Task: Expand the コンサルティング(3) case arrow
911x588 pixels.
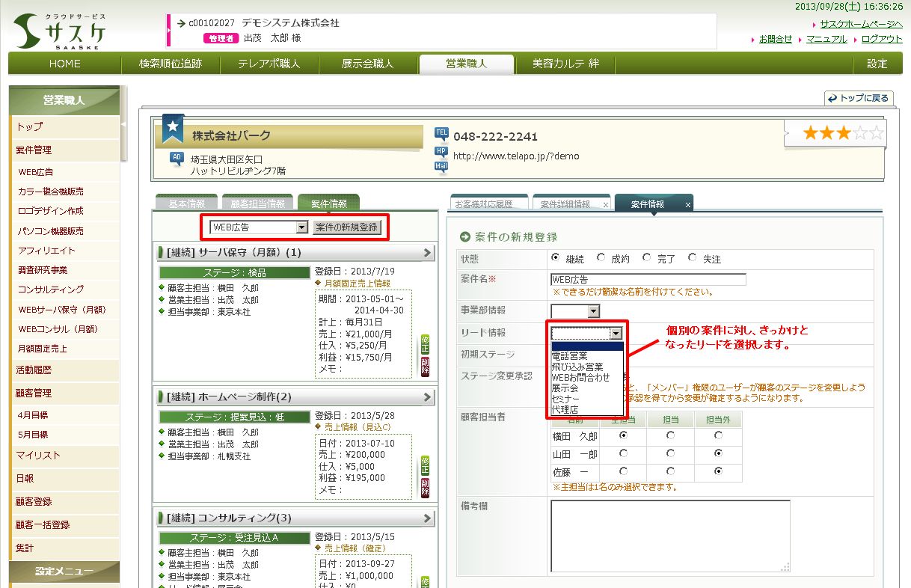Action: point(427,518)
